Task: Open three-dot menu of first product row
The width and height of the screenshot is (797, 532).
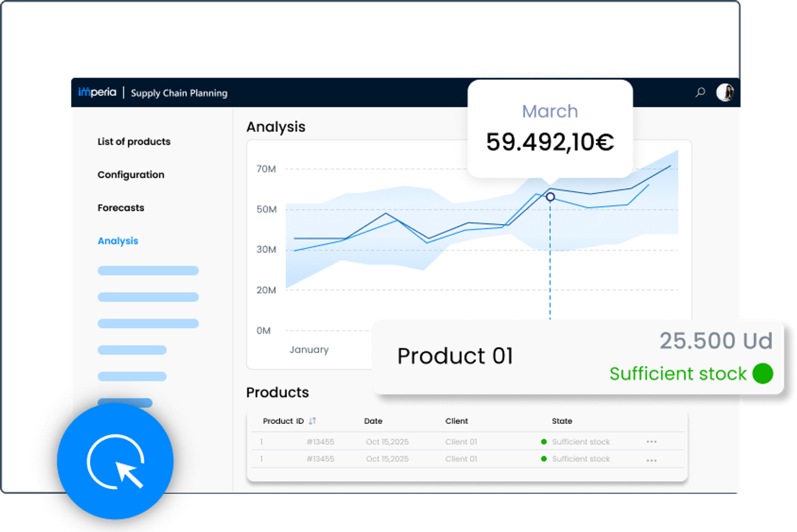Action: [652, 442]
